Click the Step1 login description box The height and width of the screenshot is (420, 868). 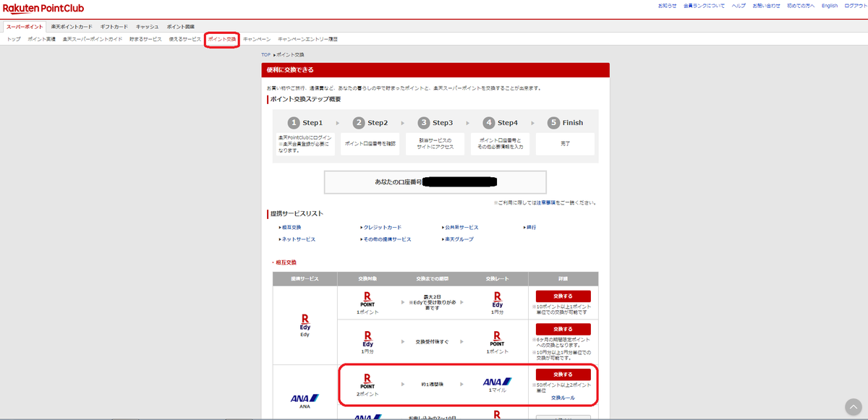click(305, 144)
